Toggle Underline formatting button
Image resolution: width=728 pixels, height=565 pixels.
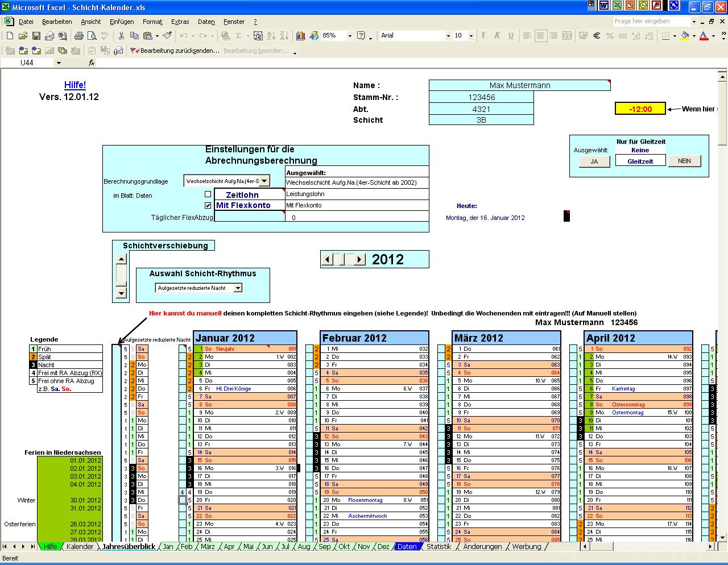tap(511, 35)
